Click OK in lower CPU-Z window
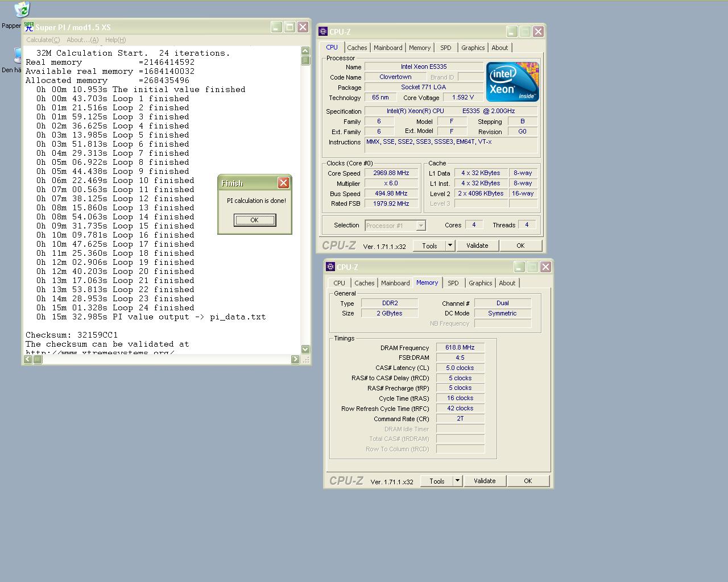 tap(528, 481)
